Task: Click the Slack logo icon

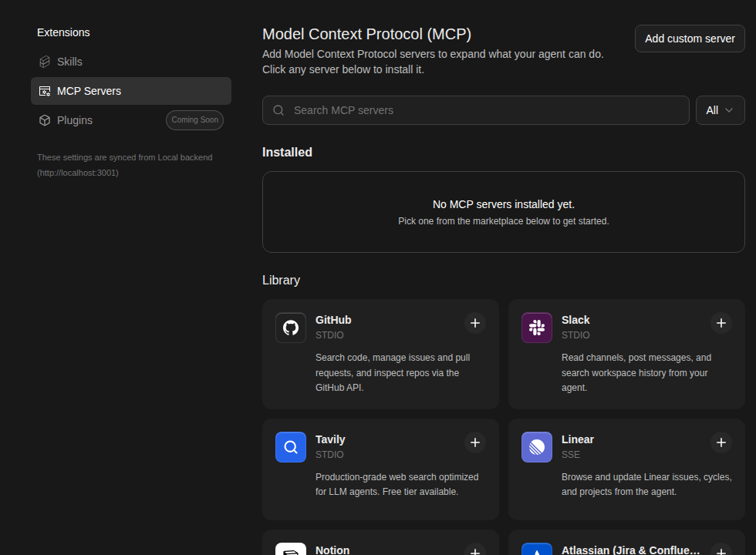Action: click(x=537, y=328)
